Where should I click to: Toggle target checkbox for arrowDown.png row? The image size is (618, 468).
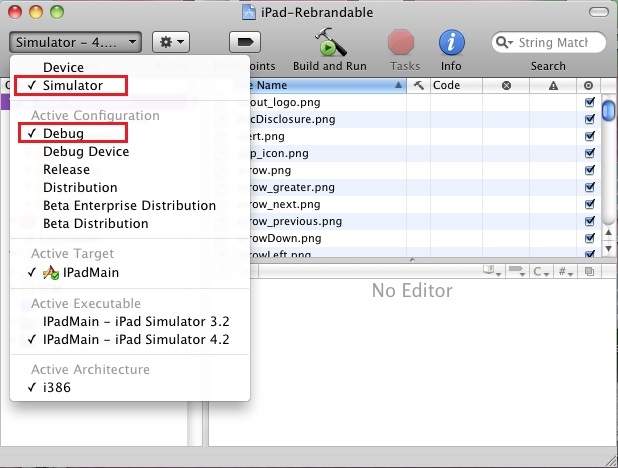pos(588,238)
